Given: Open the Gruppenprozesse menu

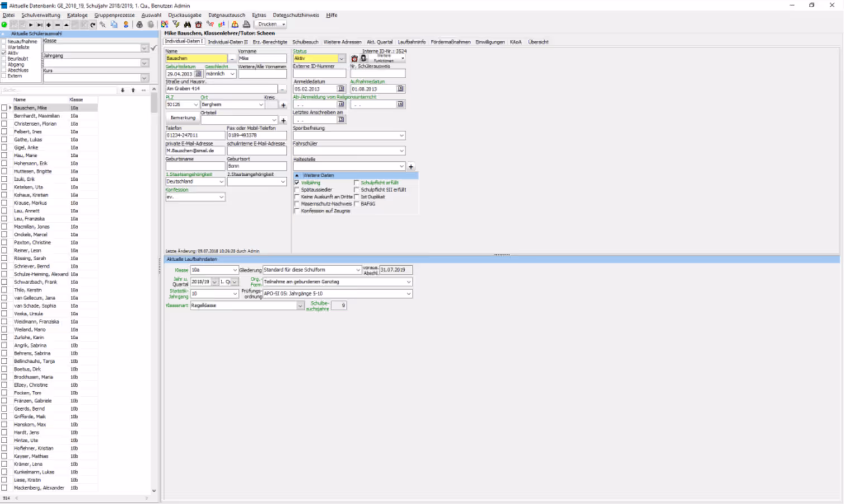Looking at the screenshot, I should click(x=114, y=15).
